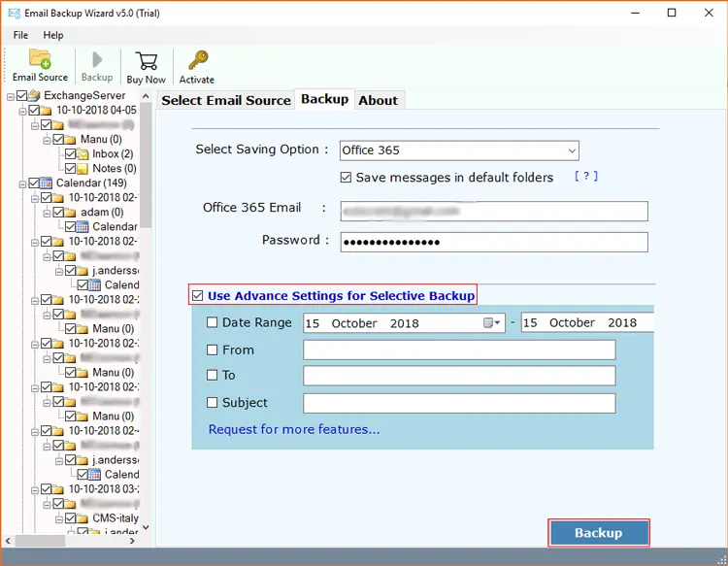
Task: Click the ExchangeServer root folder icon
Action: click(x=34, y=96)
